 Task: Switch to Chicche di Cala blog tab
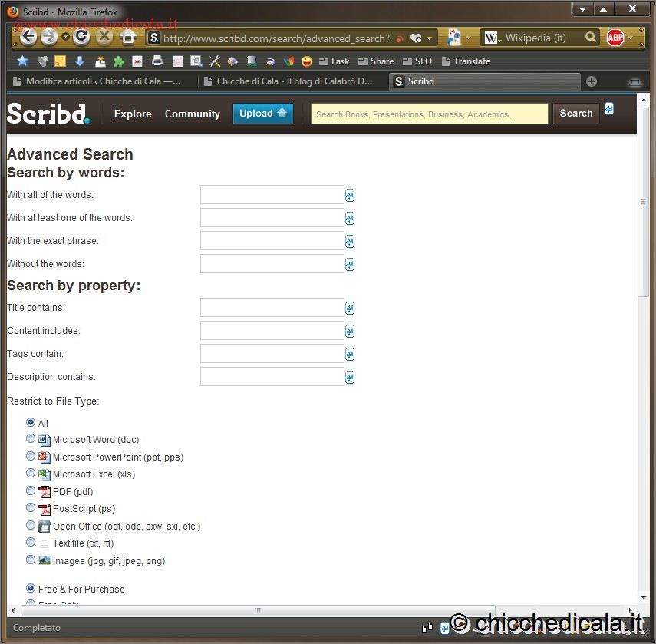[292, 81]
